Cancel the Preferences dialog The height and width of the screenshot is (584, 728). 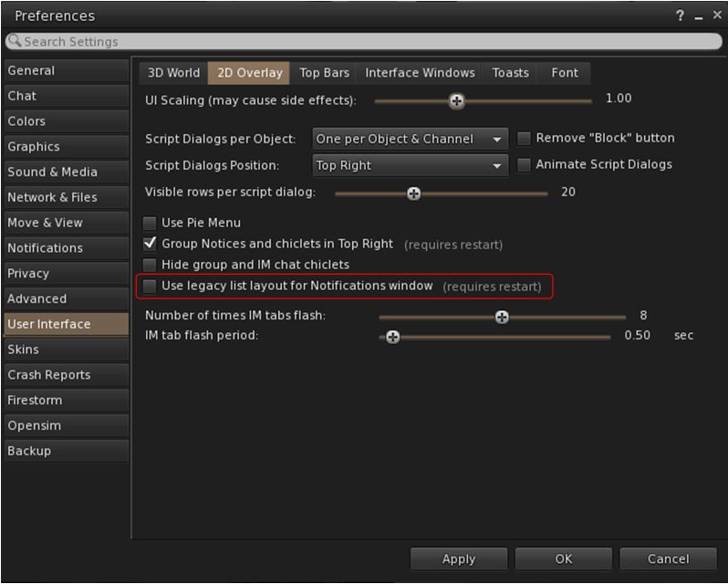(x=668, y=558)
